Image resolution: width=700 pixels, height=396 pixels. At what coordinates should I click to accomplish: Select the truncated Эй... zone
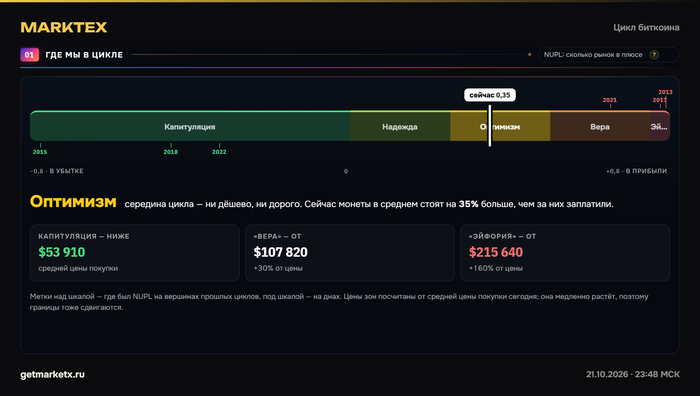coord(659,127)
